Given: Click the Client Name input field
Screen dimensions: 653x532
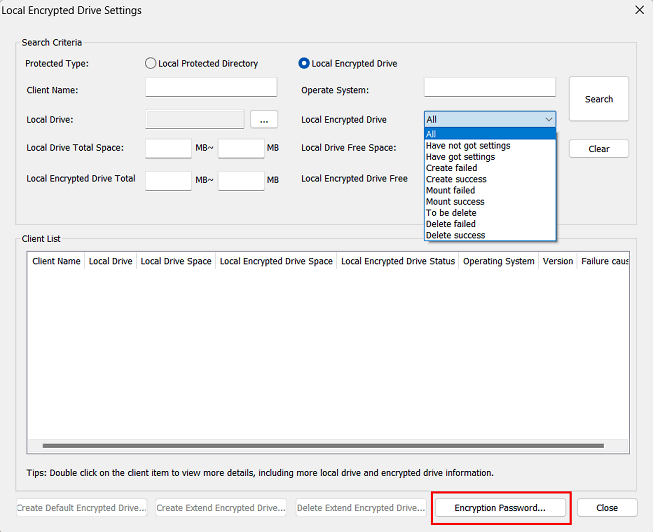Looking at the screenshot, I should 211,88.
